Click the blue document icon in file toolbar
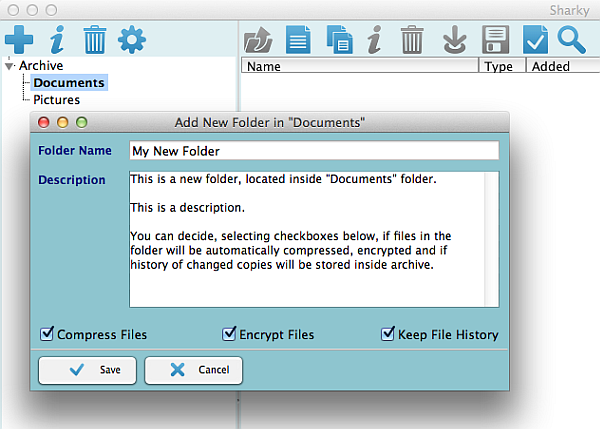Image resolution: width=600 pixels, height=429 pixels. [x=299, y=40]
